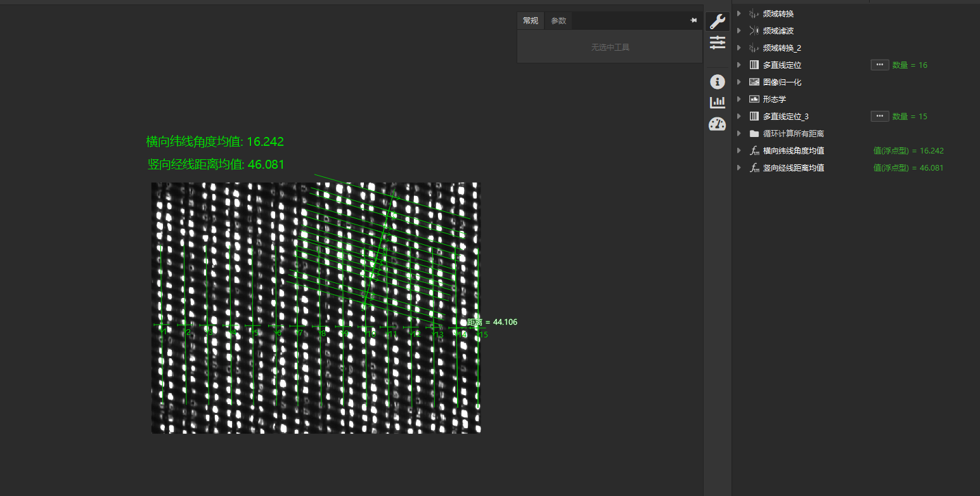The width and height of the screenshot is (980, 496).
Task: Click the speedometer gauge icon
Action: [717, 124]
